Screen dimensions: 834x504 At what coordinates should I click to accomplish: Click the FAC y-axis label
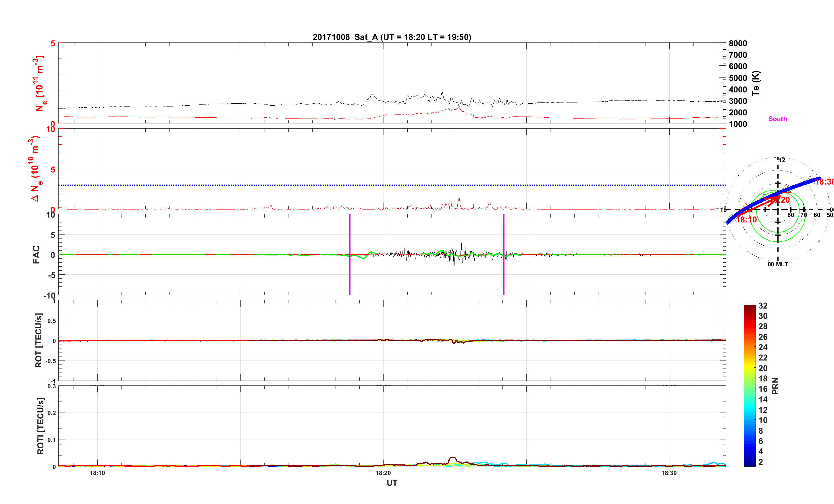(x=36, y=254)
